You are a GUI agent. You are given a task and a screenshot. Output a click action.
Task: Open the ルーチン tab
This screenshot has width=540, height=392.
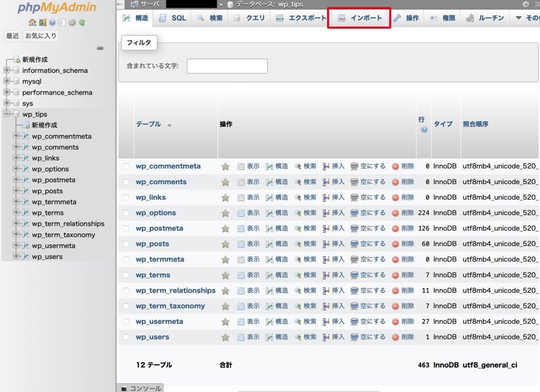click(x=485, y=18)
